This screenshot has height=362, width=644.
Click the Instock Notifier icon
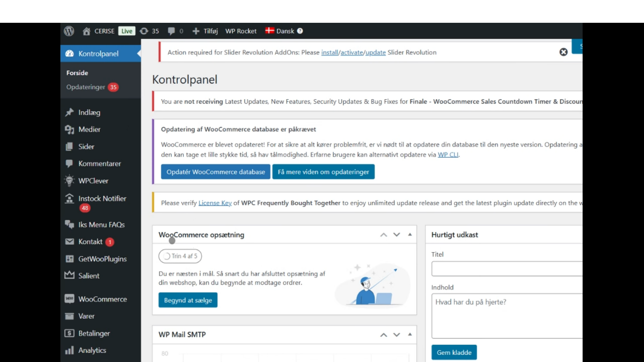pyautogui.click(x=69, y=198)
